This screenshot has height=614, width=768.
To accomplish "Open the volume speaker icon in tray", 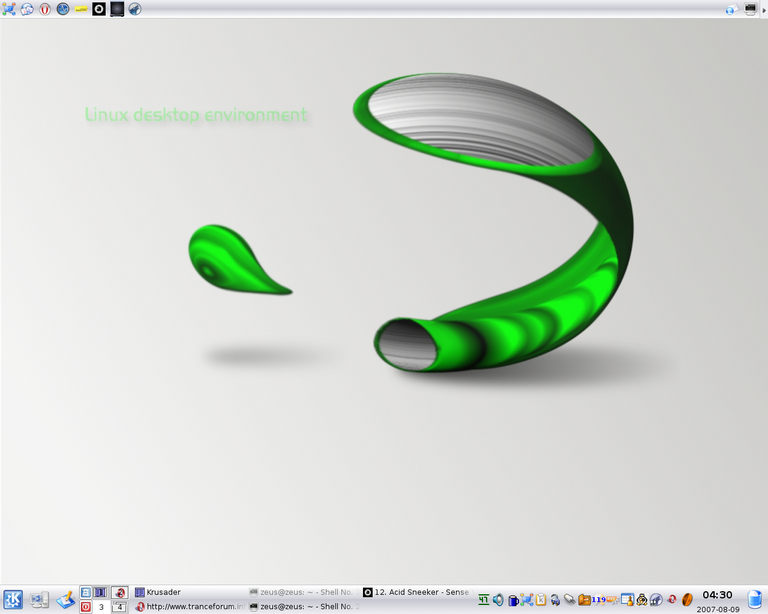I will (498, 600).
